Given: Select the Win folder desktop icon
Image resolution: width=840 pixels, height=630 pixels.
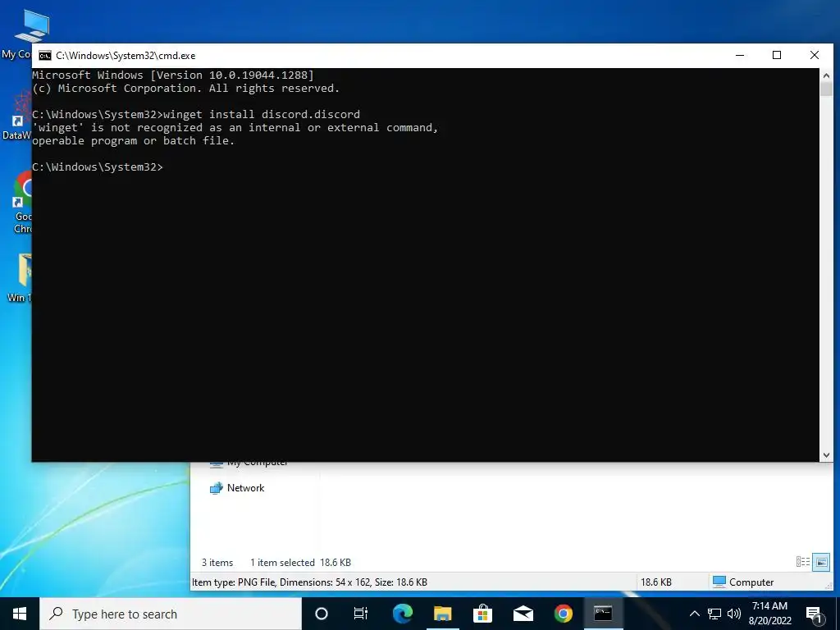Looking at the screenshot, I should (20, 279).
